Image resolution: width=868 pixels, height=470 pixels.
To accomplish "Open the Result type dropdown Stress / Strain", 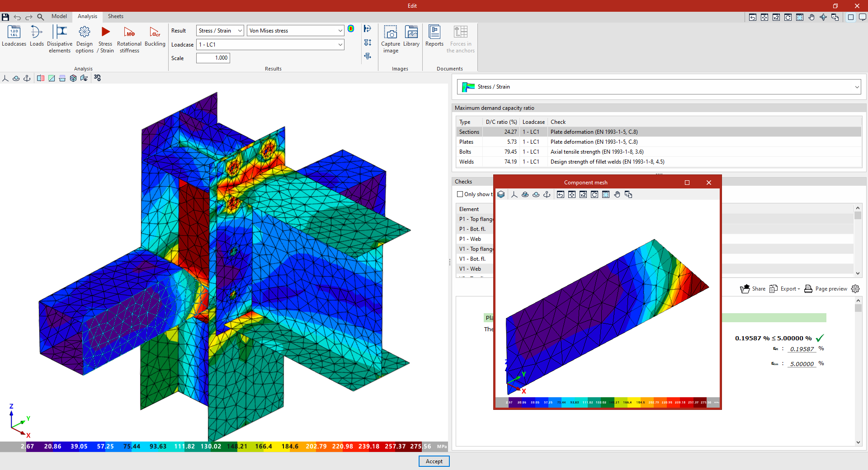I will pyautogui.click(x=220, y=31).
